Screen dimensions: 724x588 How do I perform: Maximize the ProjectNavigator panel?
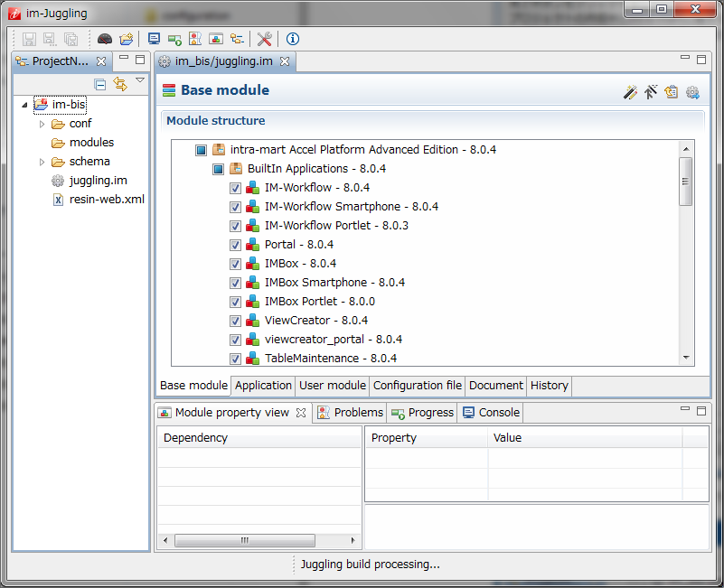click(140, 59)
